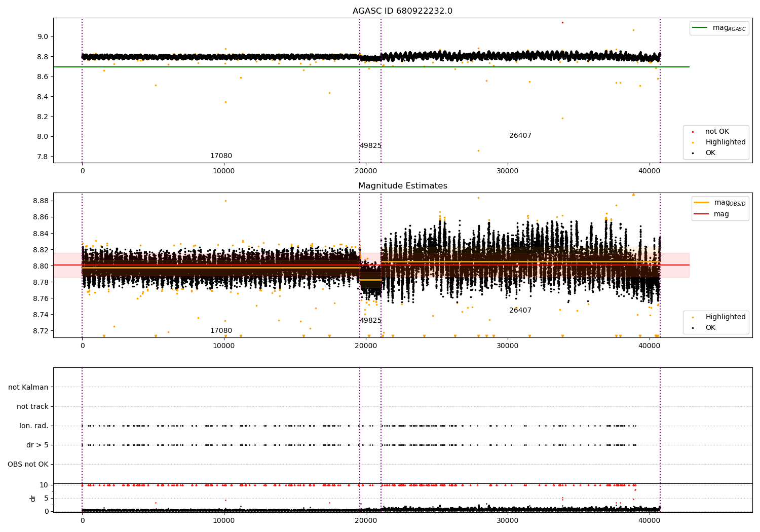Click the 26407 annotation in Magnitude Estimates plot
Viewport: 760px width, 532px height.
(520, 311)
